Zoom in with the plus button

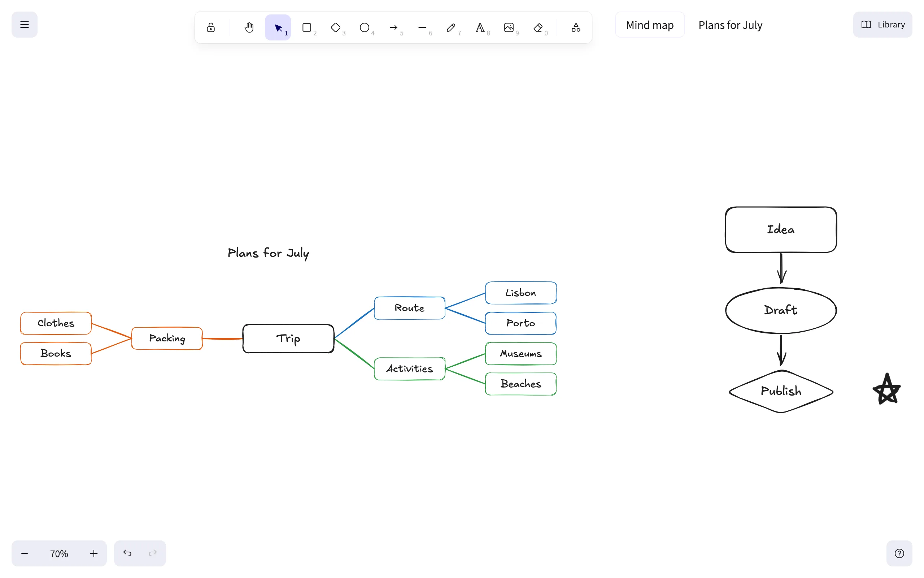(94, 553)
